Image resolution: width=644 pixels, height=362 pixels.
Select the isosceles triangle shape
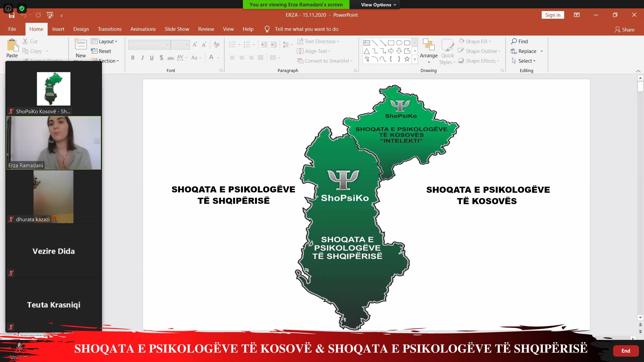367,51
